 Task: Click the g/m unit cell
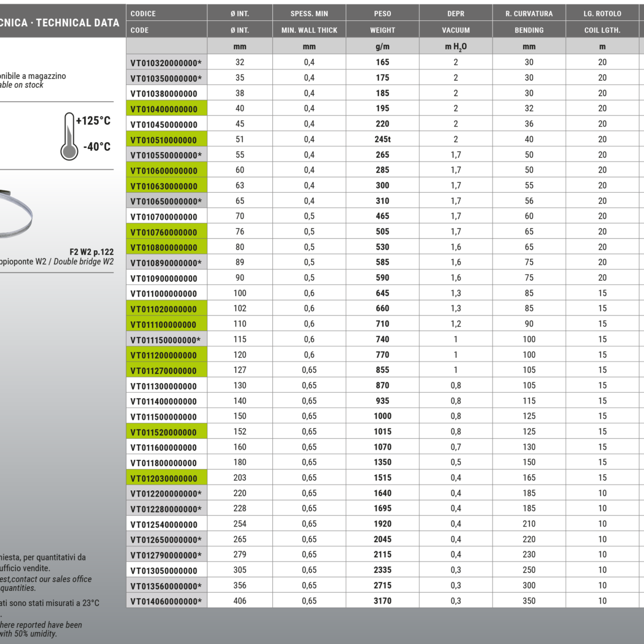pos(382,47)
